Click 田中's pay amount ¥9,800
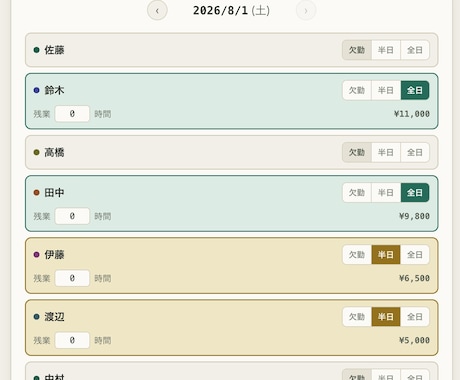460x380 pixels. (414, 216)
